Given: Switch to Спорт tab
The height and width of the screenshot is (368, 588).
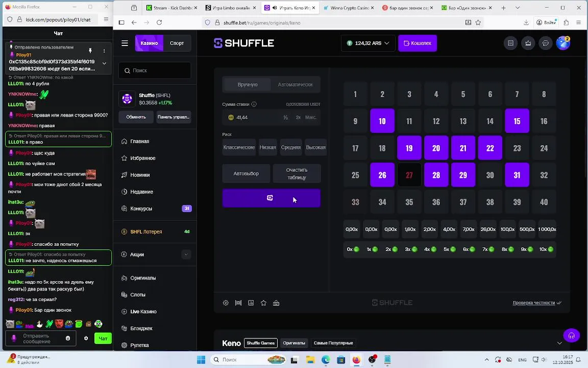Looking at the screenshot, I should [177, 43].
